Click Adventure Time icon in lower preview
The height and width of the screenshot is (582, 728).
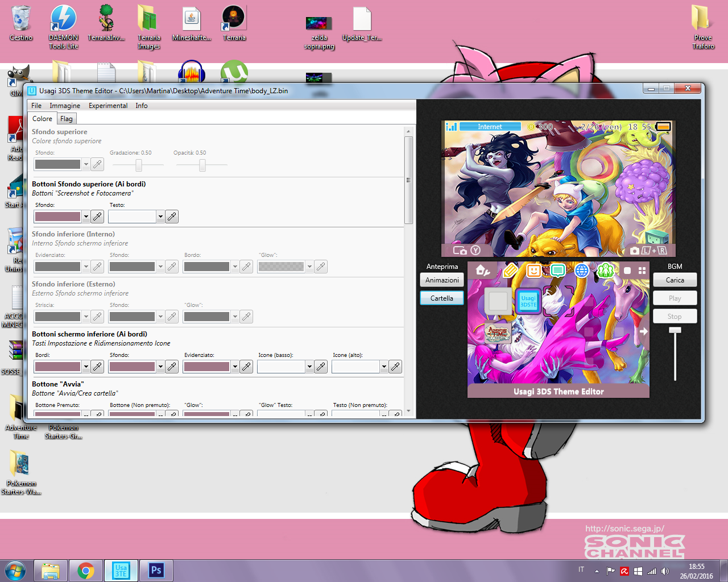(498, 332)
